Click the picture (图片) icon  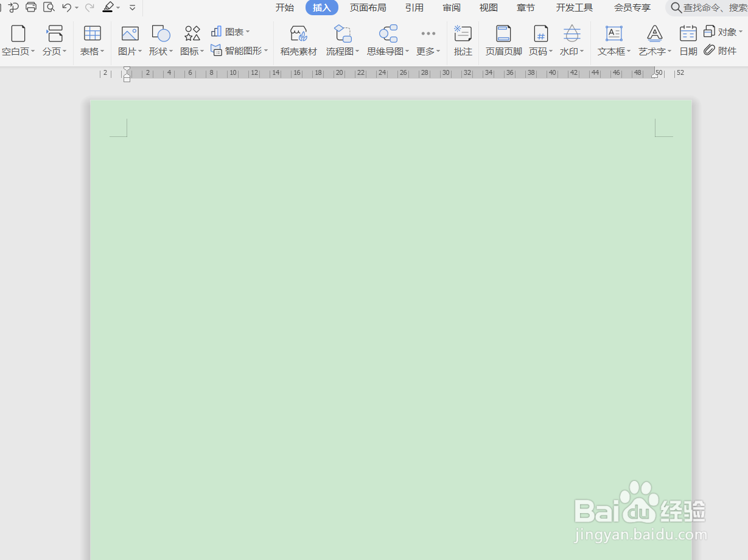pos(130,33)
